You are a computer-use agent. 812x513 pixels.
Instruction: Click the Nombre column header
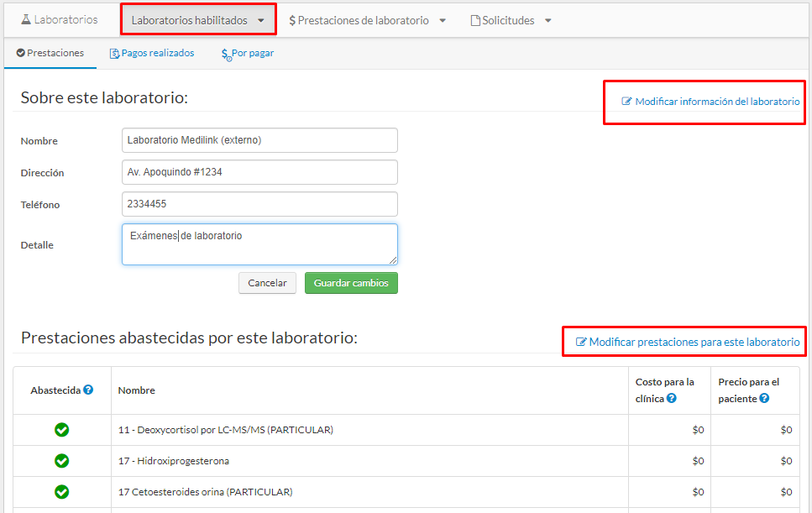pos(137,390)
